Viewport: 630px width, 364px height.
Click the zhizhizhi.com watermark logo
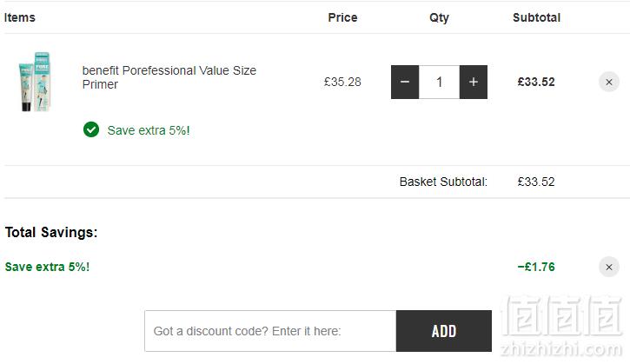[x=561, y=327]
